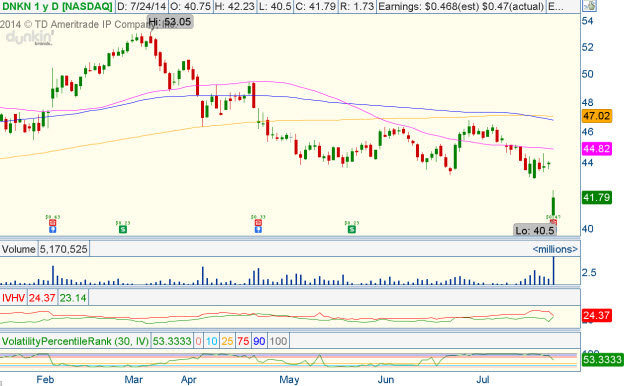
Task: Click the blue conference call icon under the $0.33 earnings marker
Action: coord(258,229)
